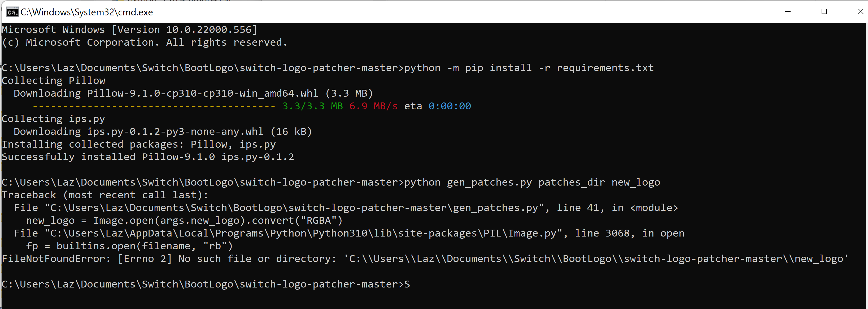This screenshot has height=309, width=868.
Task: Minimize the cmd.exe window
Action: (788, 11)
